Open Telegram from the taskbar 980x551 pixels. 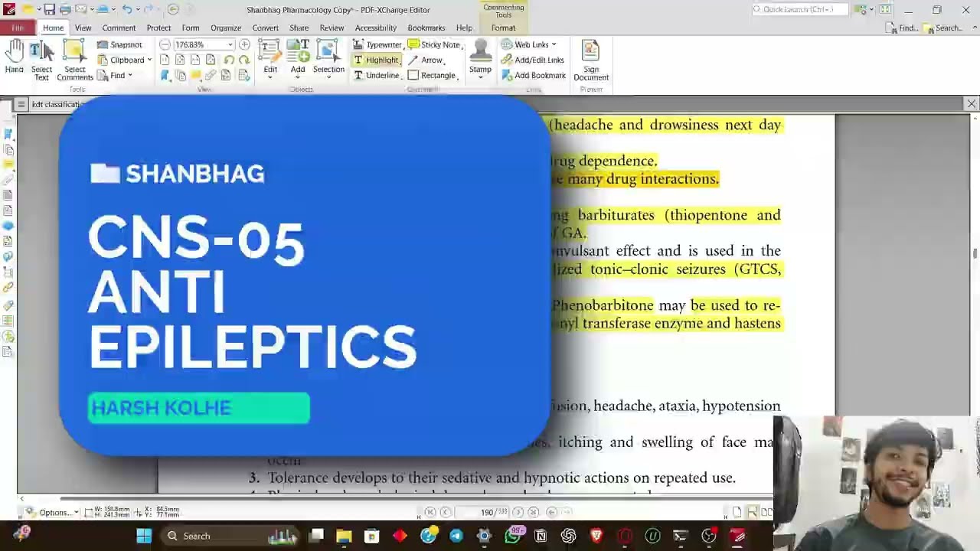[456, 536]
